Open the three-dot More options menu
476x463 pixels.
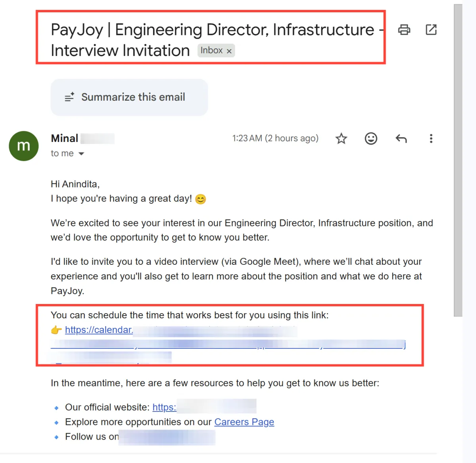click(431, 138)
